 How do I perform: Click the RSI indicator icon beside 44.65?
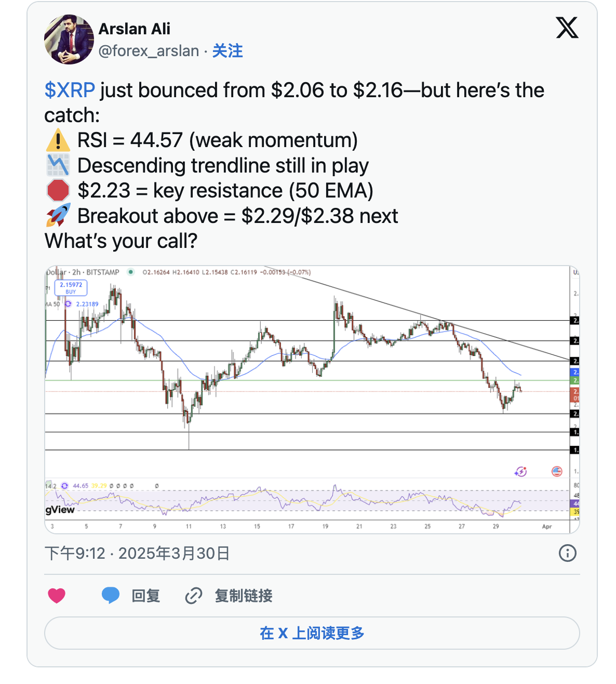click(64, 486)
